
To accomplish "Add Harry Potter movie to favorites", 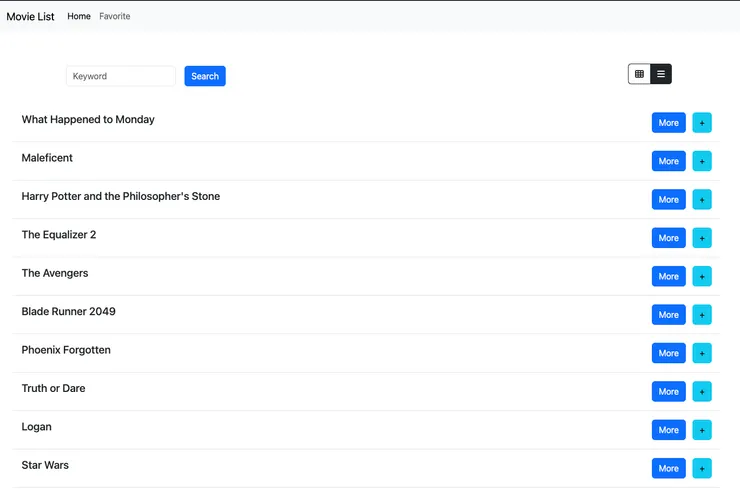I will [x=702, y=200].
